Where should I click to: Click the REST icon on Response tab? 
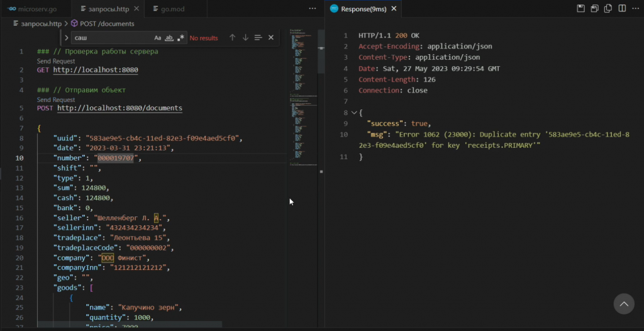(335, 9)
